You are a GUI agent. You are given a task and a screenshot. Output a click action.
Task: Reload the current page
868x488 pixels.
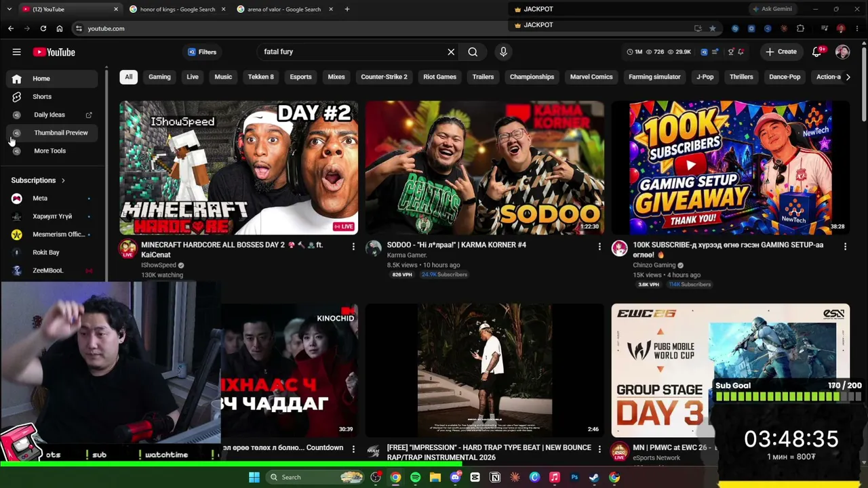tap(43, 28)
